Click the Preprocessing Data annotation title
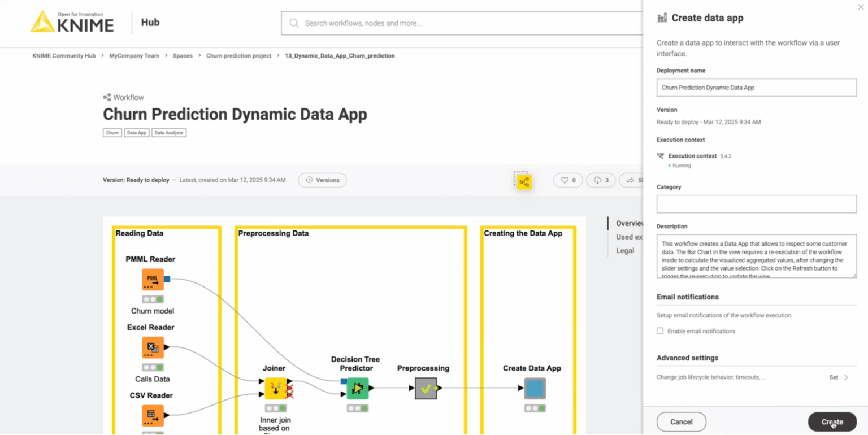This screenshot has height=435, width=868. [274, 233]
